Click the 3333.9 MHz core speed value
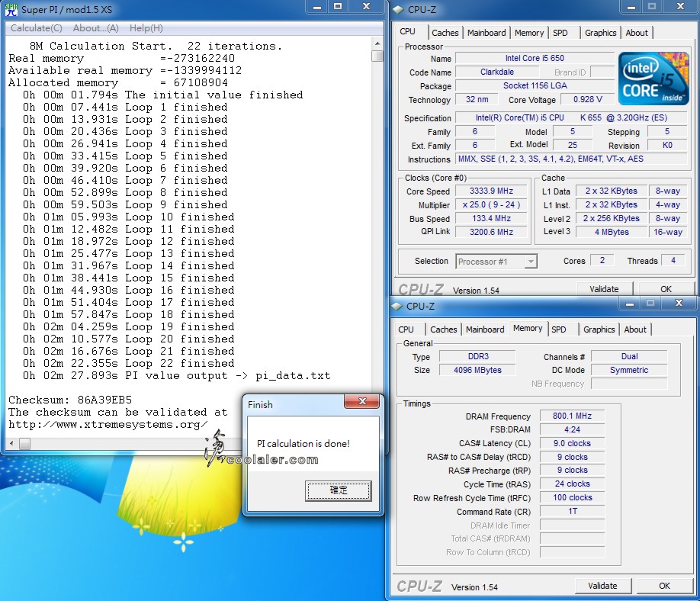The height and width of the screenshot is (601, 700). tap(491, 191)
